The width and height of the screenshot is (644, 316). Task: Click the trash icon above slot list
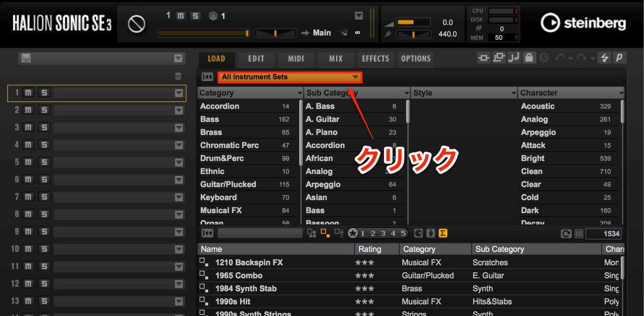pos(178,76)
